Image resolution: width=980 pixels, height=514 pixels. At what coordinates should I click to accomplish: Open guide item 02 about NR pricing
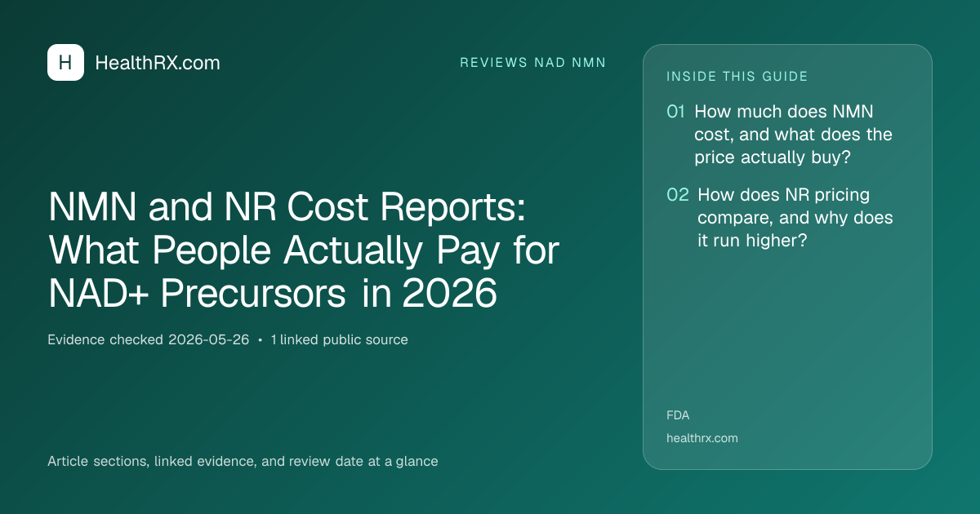point(780,218)
